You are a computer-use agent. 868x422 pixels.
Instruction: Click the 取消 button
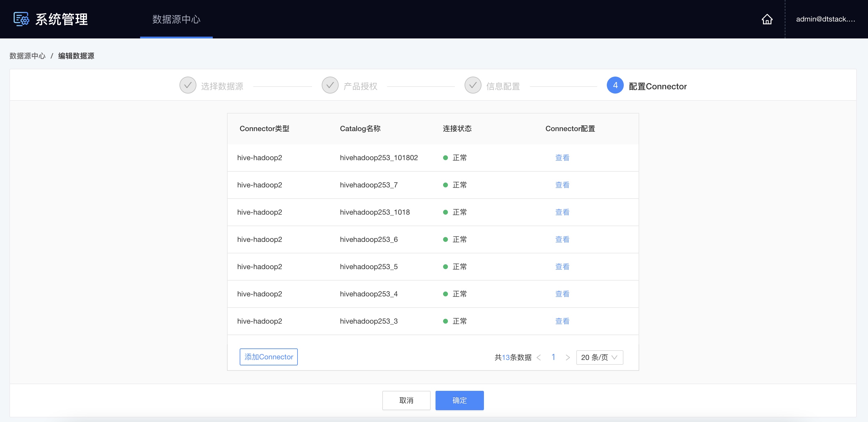[x=406, y=401]
